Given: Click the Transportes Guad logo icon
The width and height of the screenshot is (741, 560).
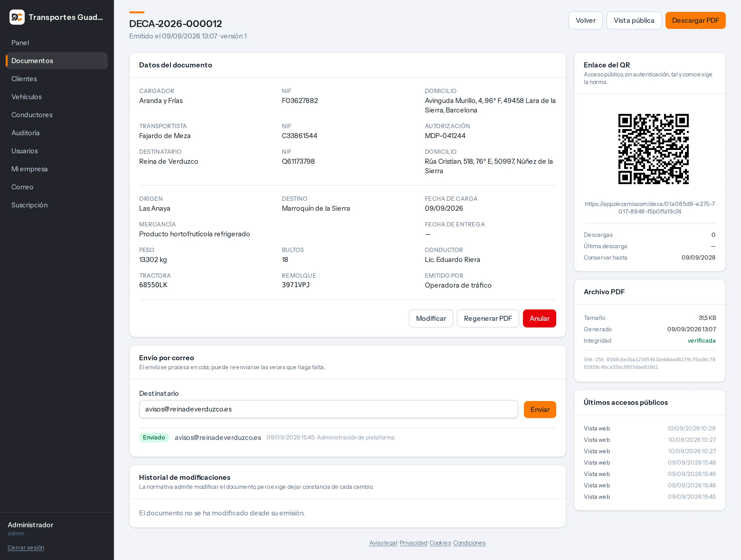Looking at the screenshot, I should click(x=17, y=17).
